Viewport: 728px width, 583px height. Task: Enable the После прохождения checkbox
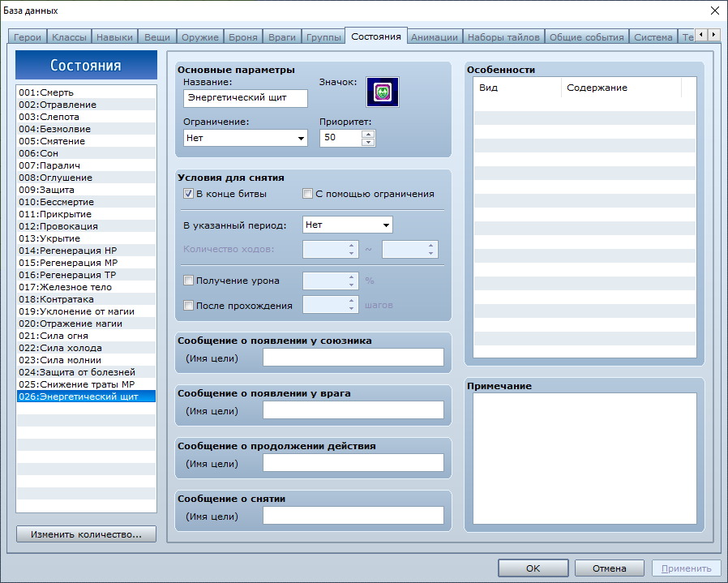pos(188,305)
